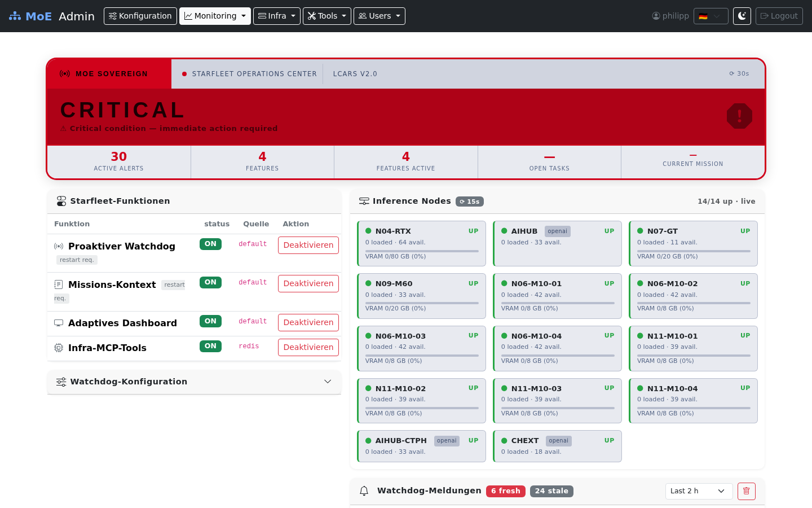Click the red dot before STARFLEET OPERATIONS CENTER

pos(184,74)
